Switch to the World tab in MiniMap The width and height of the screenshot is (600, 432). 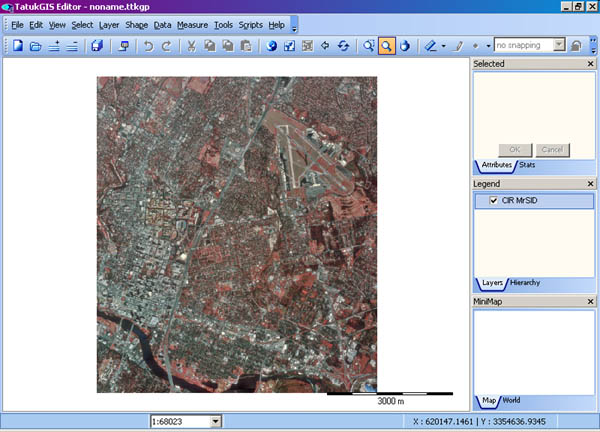point(510,401)
